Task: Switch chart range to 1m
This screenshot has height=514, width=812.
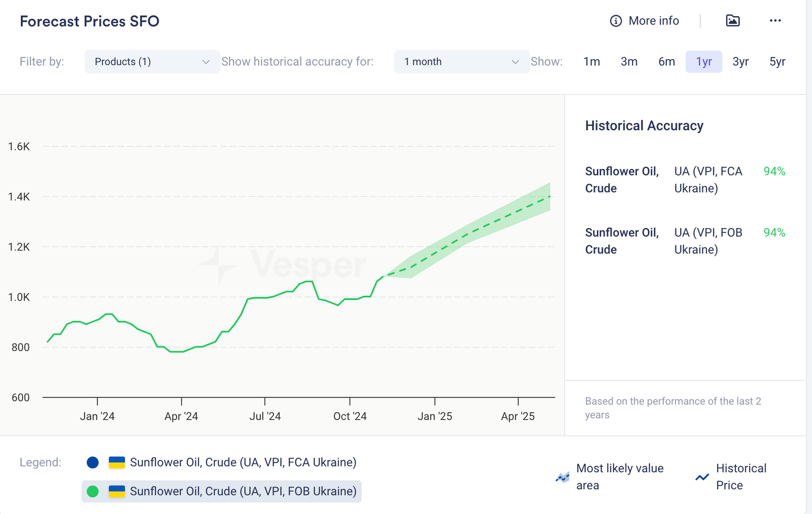Action: pos(591,61)
